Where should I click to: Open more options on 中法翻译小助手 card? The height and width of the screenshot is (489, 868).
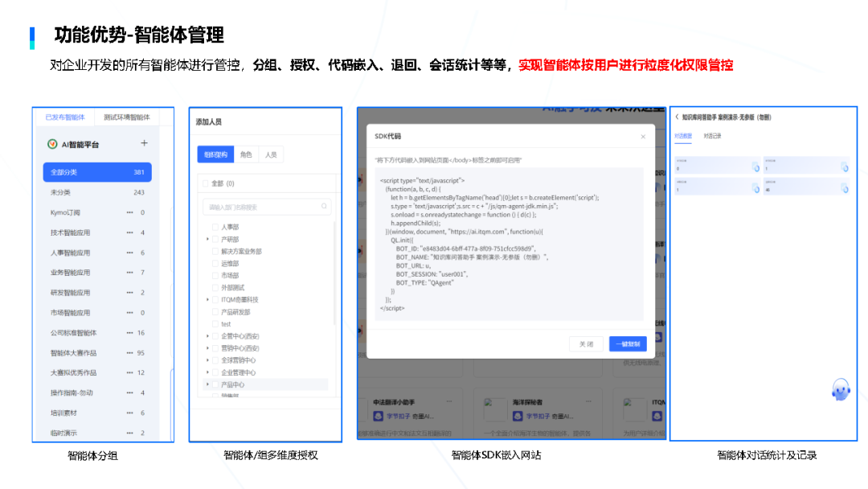tap(449, 401)
